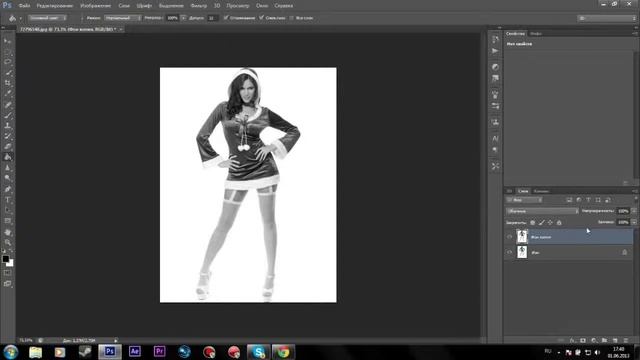The image size is (640, 360).
Task: Select the Lasso tool
Action: click(7, 62)
